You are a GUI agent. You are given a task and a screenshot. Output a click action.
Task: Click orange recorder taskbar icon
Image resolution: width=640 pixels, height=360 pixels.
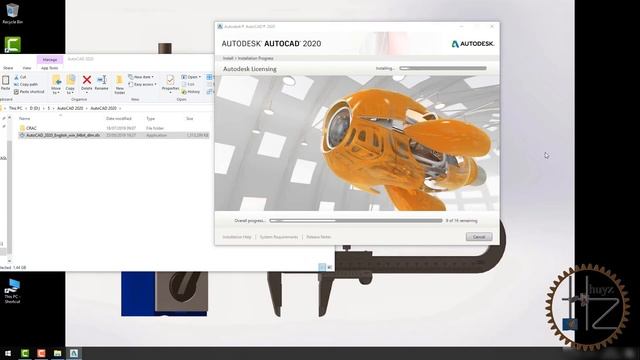coord(41,353)
